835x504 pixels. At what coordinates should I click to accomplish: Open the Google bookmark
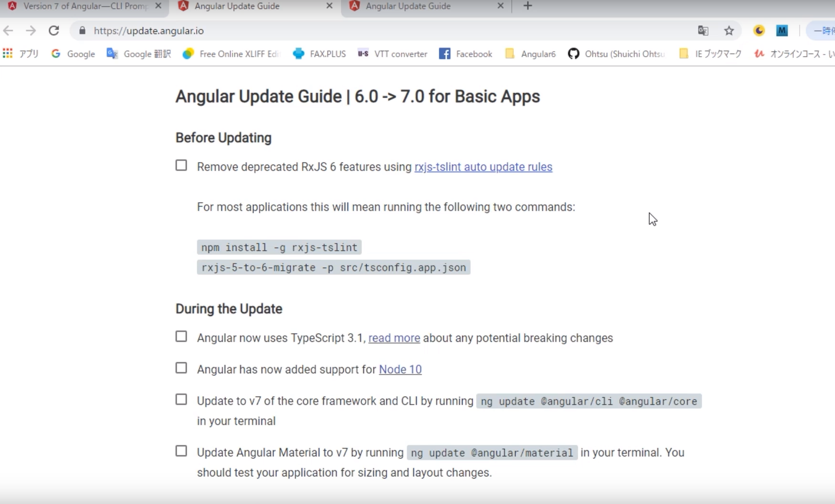pos(73,53)
